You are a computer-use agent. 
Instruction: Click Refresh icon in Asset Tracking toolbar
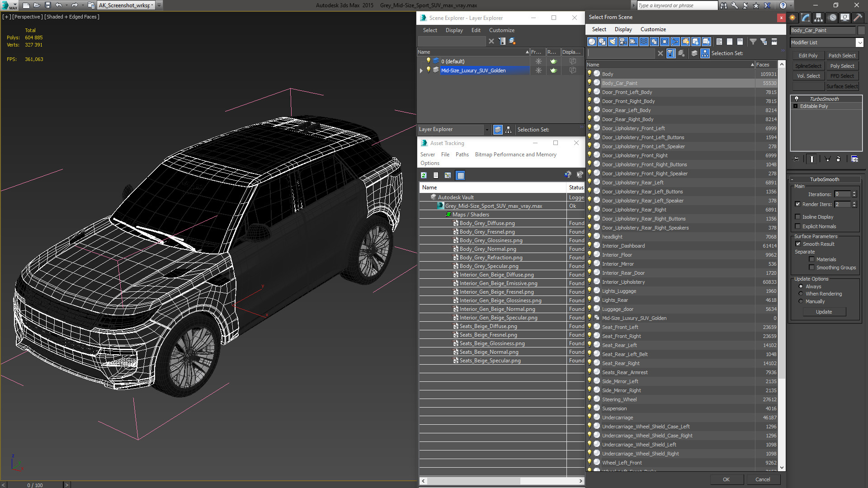pos(424,175)
